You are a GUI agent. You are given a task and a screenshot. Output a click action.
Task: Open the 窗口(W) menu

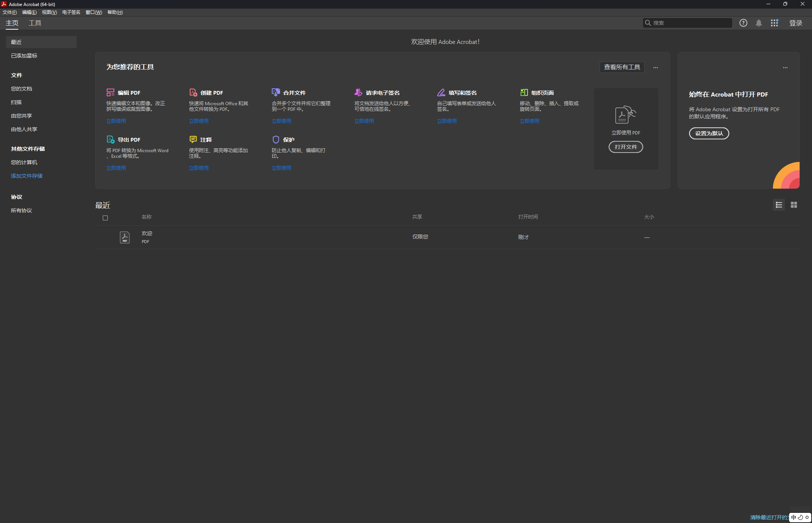[94, 12]
